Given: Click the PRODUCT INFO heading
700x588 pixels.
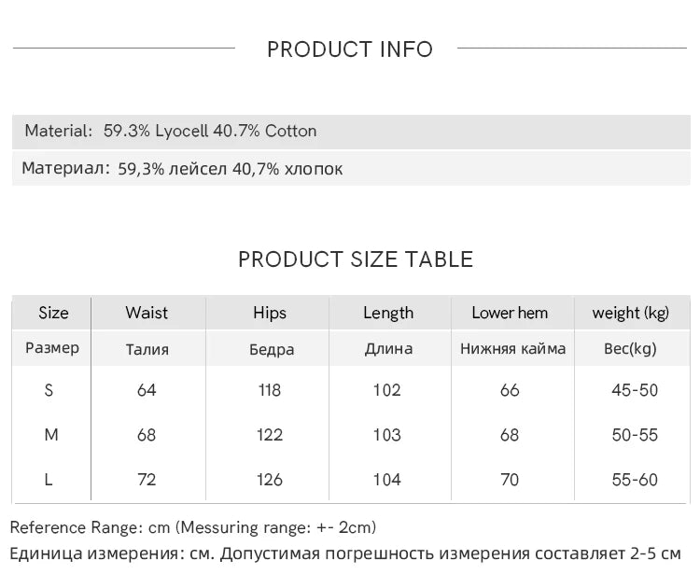Looking at the screenshot, I should click(350, 49).
